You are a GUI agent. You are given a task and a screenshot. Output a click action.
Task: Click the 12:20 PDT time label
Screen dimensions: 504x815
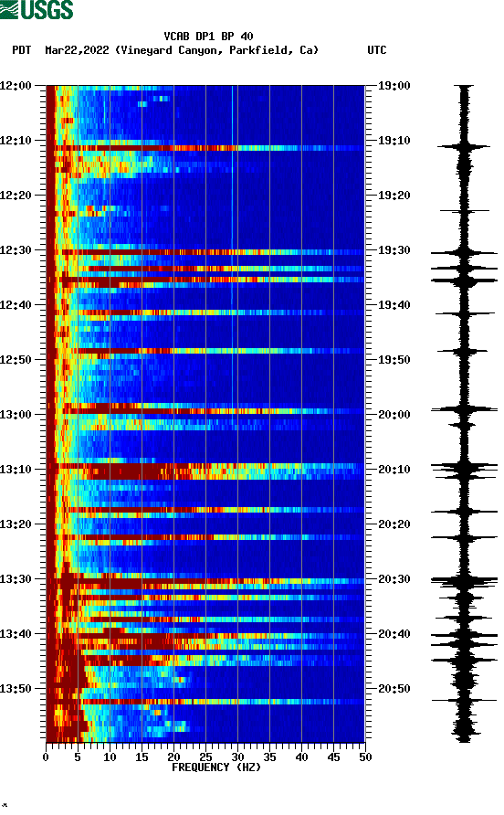tap(16, 196)
